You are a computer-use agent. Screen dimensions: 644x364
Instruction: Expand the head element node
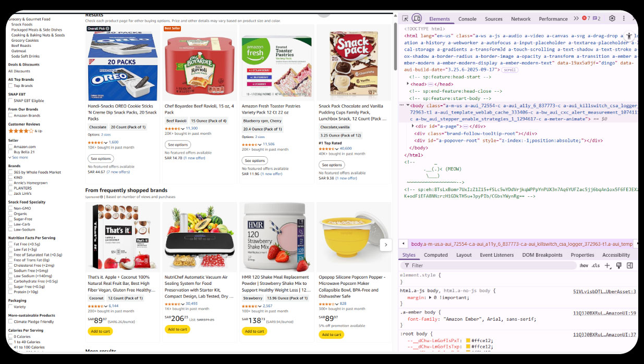(x=408, y=84)
